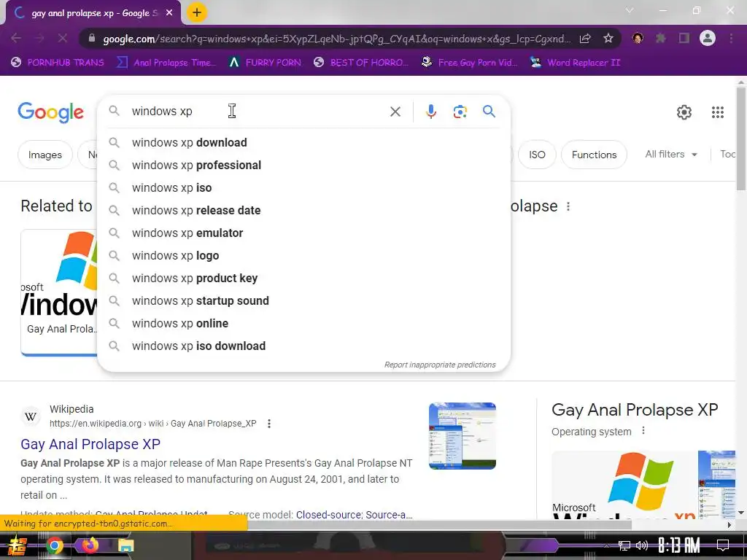The height and width of the screenshot is (560, 747).
Task: Click the knowledge panel Windows logo image
Action: (624, 485)
